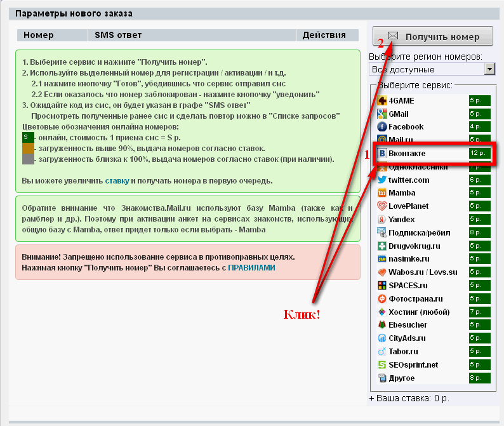
Task: Click the 7 р. price for Хостинг (любой)
Action: (x=480, y=312)
